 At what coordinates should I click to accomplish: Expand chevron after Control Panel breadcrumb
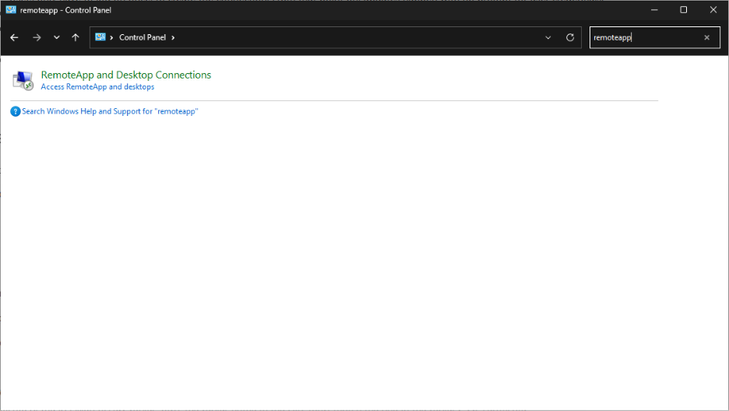tap(173, 38)
